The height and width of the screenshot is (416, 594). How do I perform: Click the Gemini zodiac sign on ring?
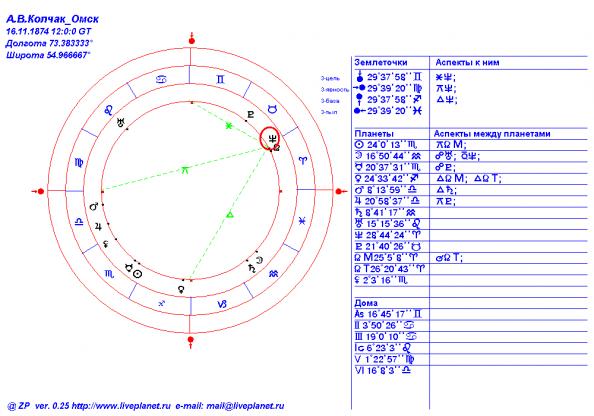click(x=220, y=79)
